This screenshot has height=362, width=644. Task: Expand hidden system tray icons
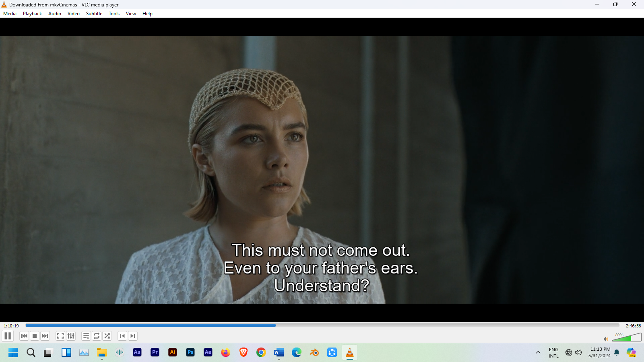coord(538,352)
